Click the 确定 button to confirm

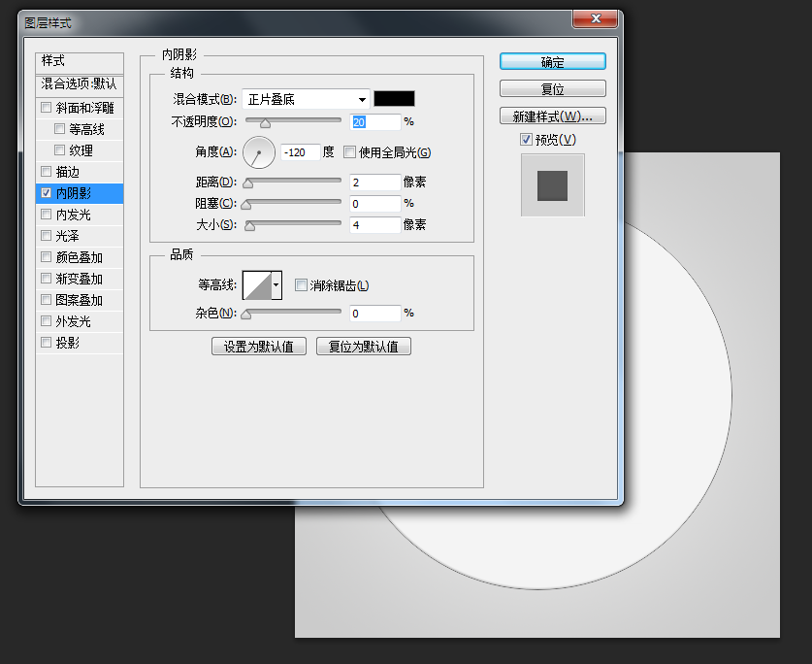click(552, 61)
